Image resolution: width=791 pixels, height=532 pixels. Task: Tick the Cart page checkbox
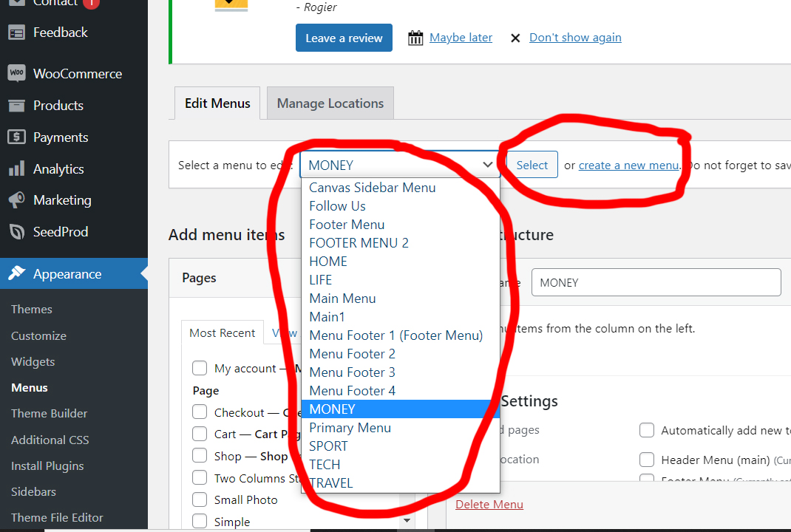200,434
